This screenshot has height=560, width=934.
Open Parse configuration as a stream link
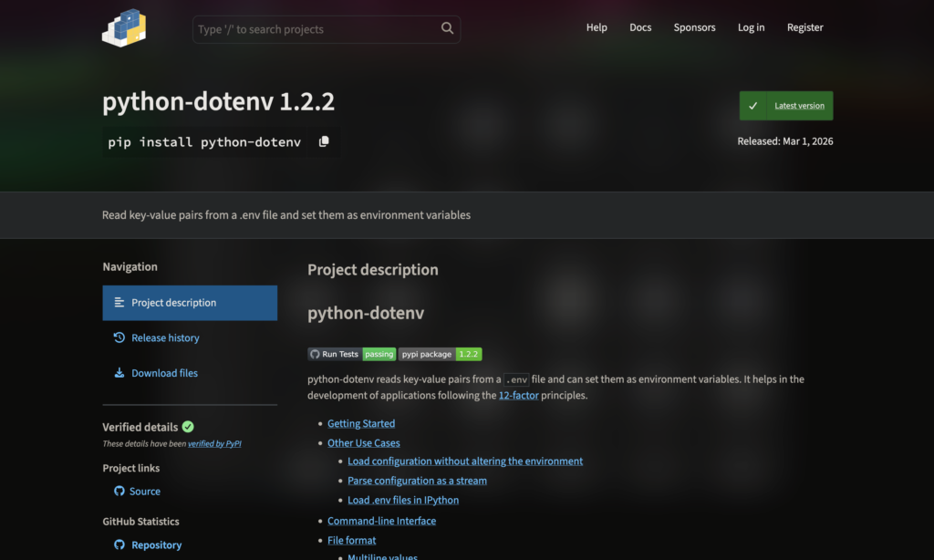point(417,480)
